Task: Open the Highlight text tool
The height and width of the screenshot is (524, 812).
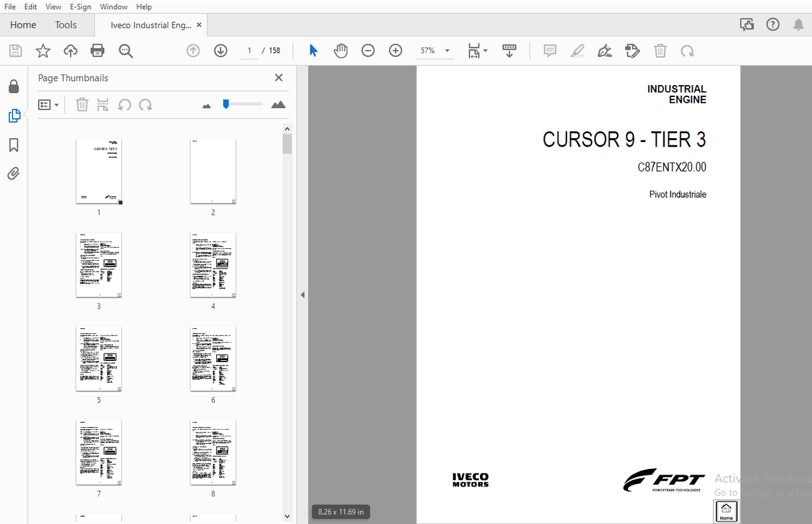Action: [x=577, y=50]
